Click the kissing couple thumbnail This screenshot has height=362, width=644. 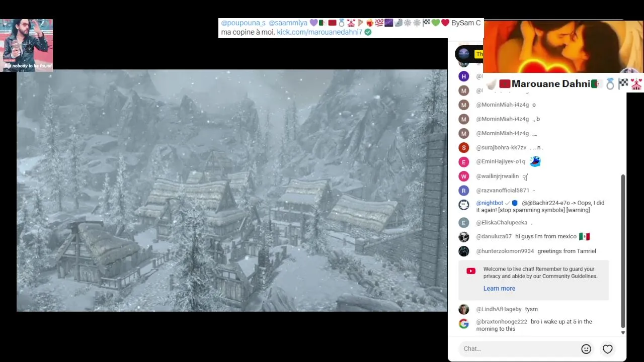563,47
